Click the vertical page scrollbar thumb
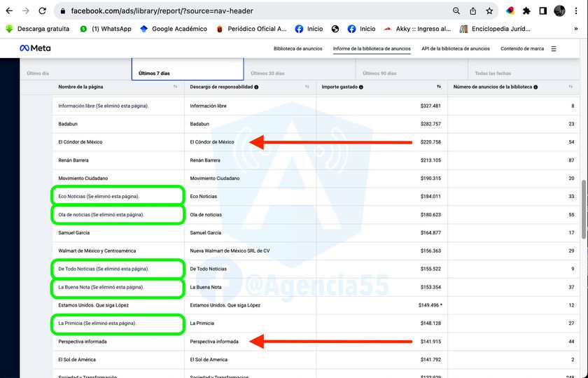 584,209
